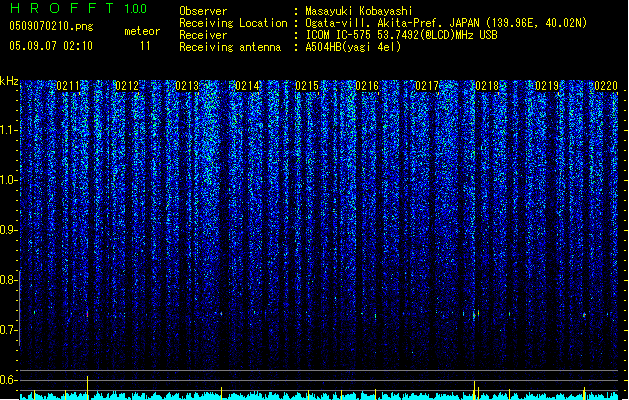This screenshot has height=400, width=629.
Task: Click the 0212 time marker
Action: (127, 86)
